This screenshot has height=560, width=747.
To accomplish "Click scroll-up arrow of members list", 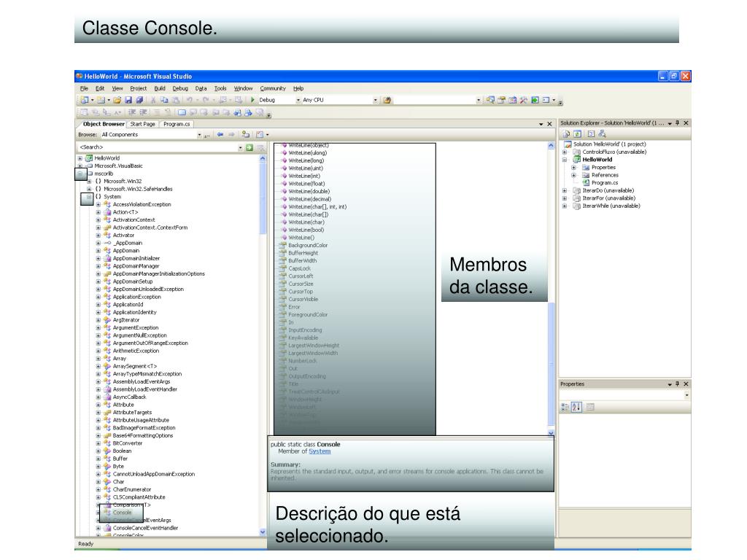I will (x=551, y=146).
